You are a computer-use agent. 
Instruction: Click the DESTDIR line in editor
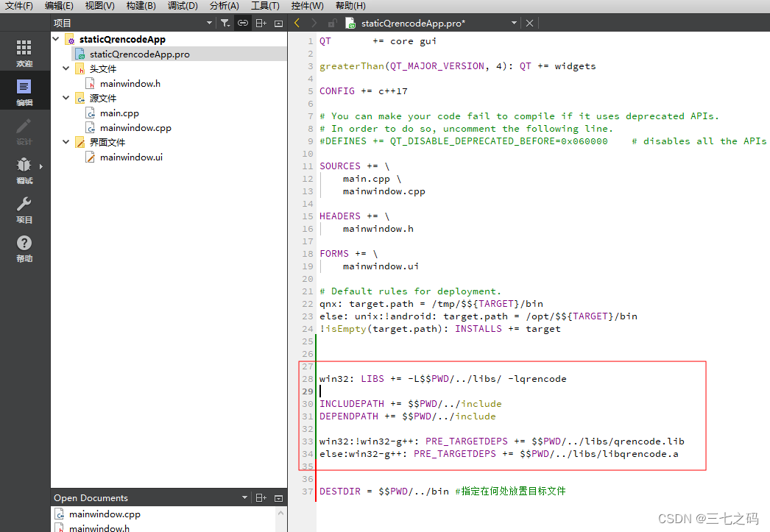[x=442, y=492]
